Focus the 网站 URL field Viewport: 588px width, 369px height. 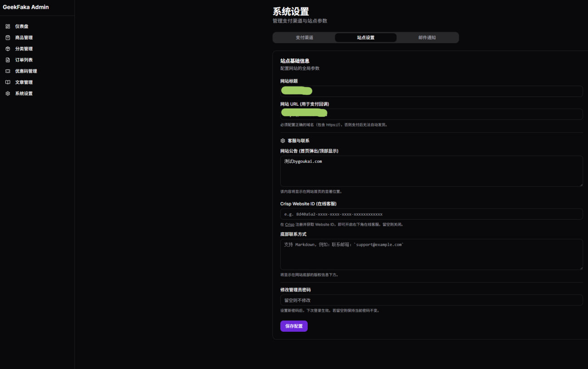(431, 114)
